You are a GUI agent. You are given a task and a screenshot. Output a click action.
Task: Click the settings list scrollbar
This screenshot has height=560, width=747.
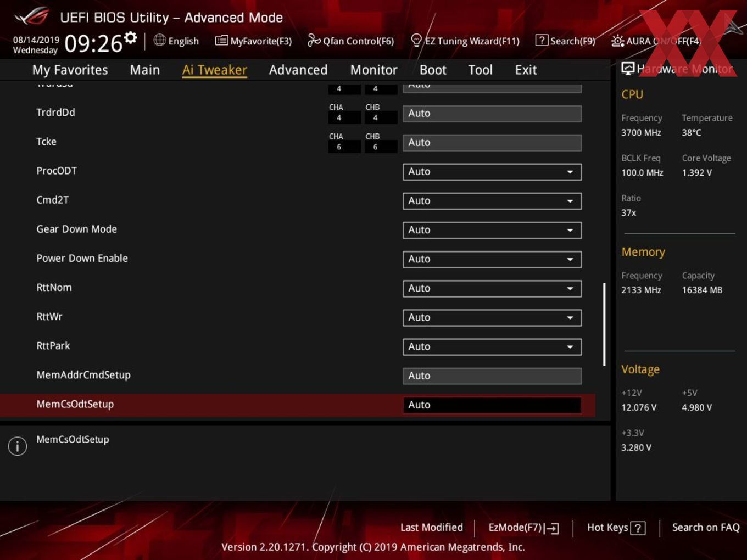[x=604, y=324]
